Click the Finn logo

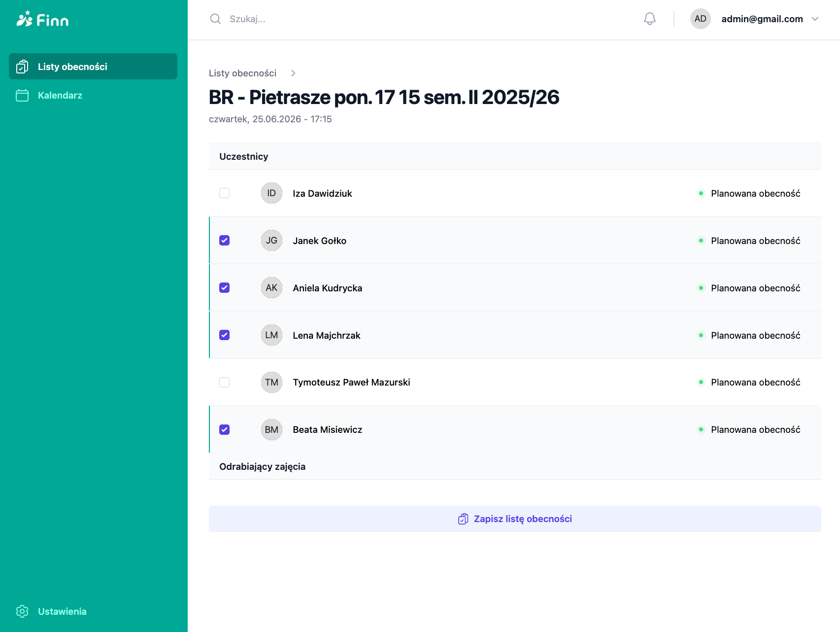(42, 19)
